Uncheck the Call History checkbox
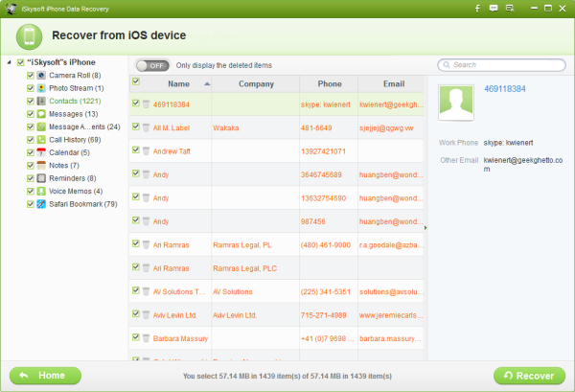Viewport: 575px width, 392px height. click(31, 140)
